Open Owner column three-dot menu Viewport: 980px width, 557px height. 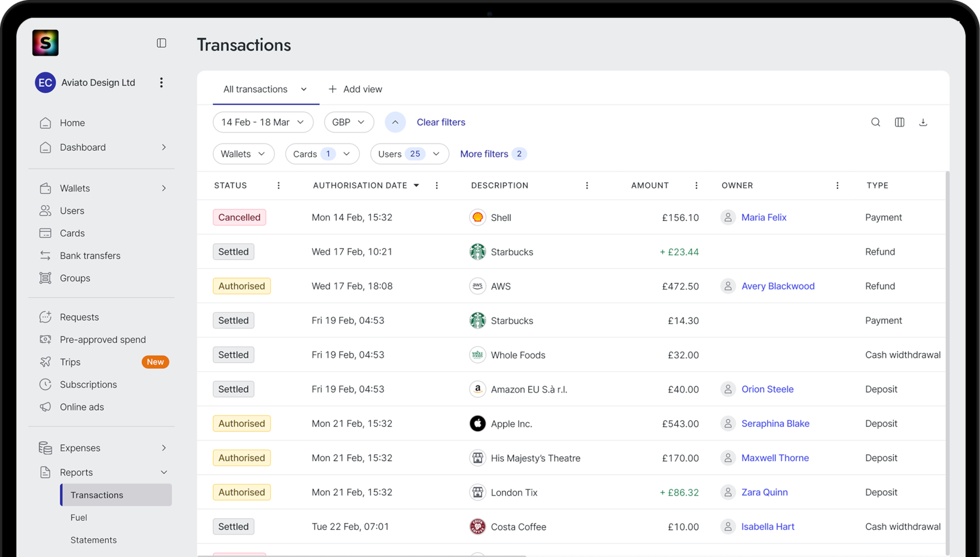tap(837, 186)
